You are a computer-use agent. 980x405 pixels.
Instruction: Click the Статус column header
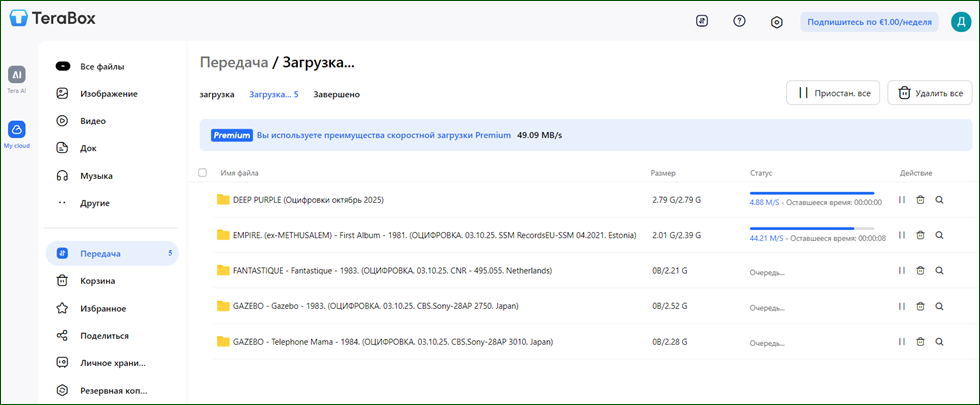[761, 172]
